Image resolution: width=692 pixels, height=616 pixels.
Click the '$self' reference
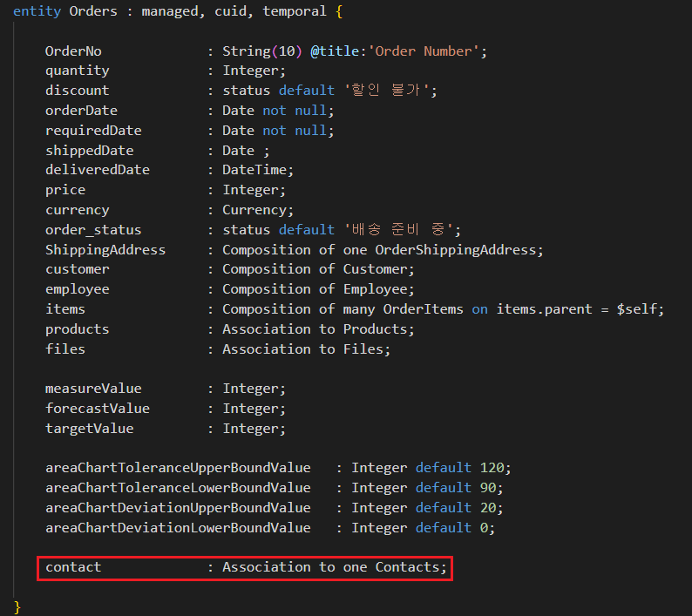pyautogui.click(x=637, y=309)
